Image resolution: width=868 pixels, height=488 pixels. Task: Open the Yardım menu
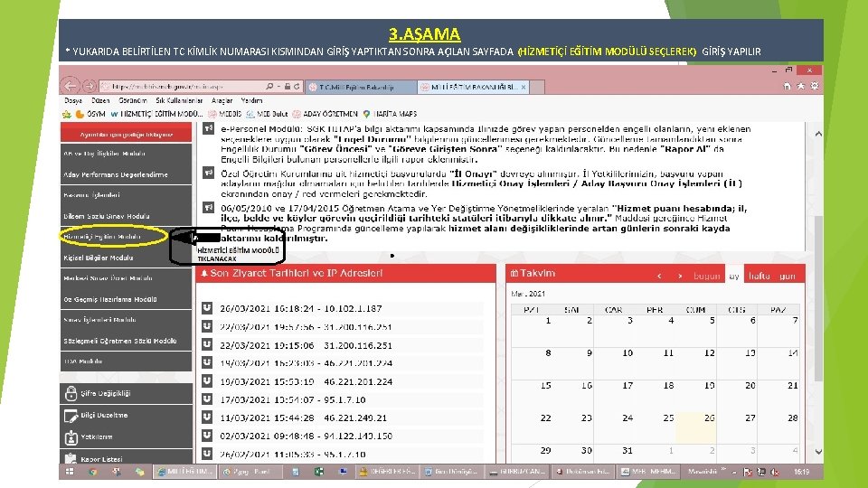click(x=251, y=100)
